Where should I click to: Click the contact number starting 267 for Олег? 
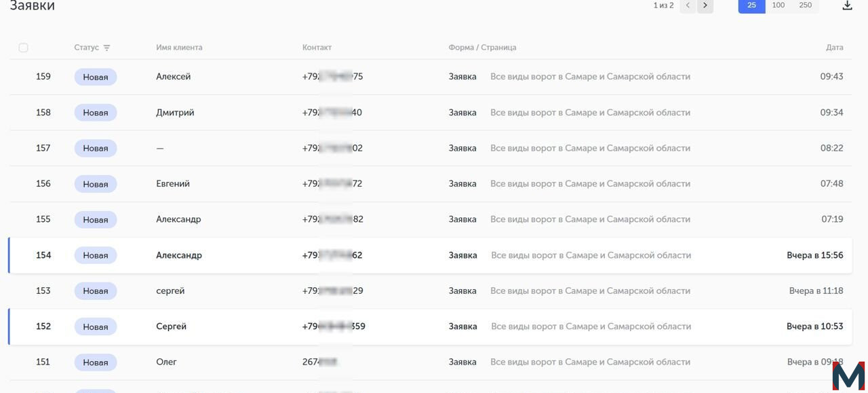[320, 362]
